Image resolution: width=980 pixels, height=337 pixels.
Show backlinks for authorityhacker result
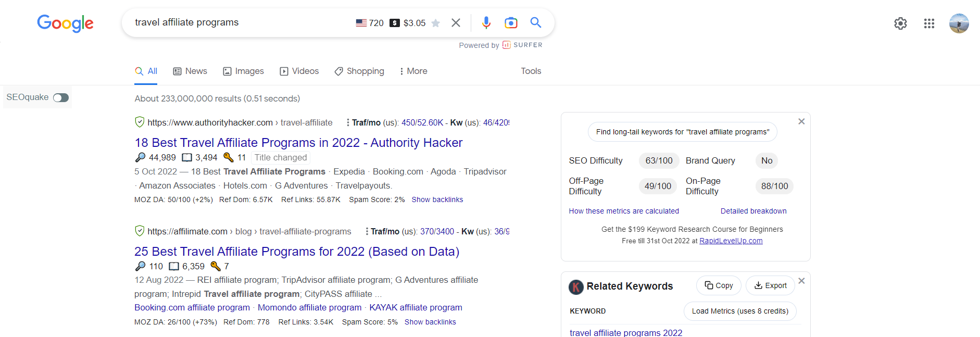coord(437,199)
